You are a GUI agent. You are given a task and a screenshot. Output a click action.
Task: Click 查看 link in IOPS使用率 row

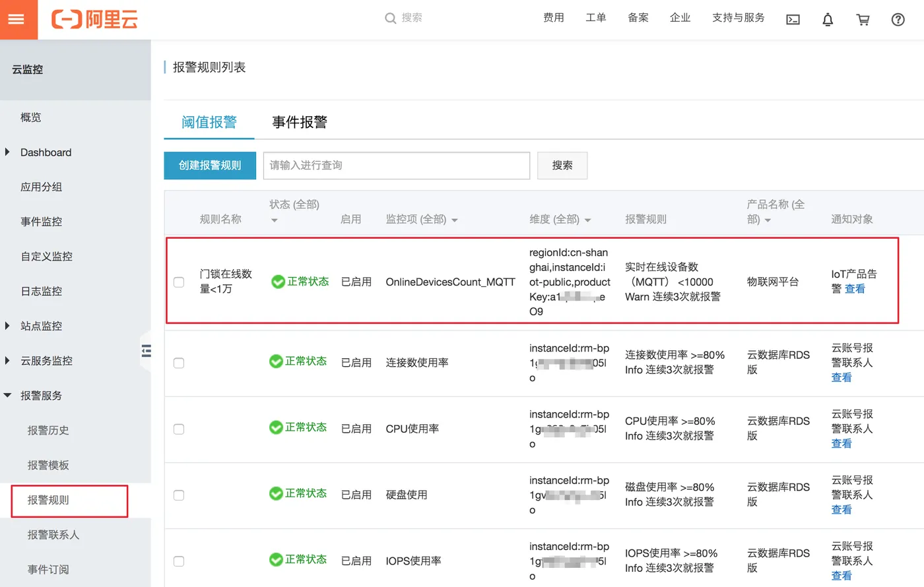click(841, 576)
